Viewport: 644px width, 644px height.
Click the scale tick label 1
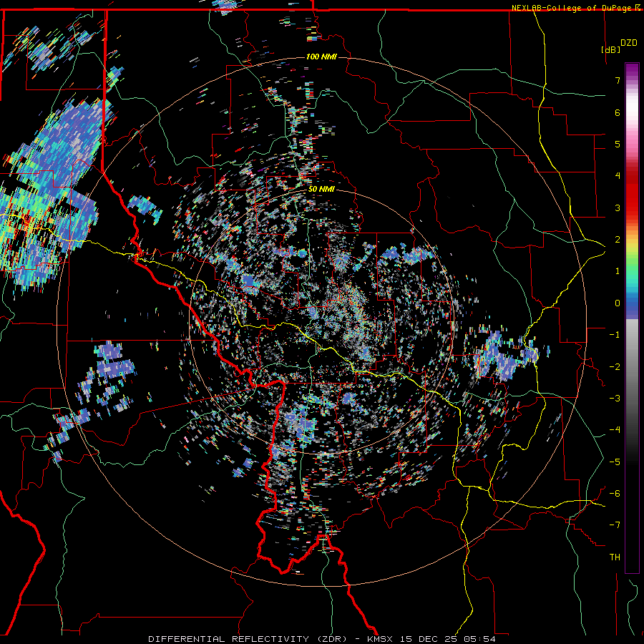tap(618, 271)
